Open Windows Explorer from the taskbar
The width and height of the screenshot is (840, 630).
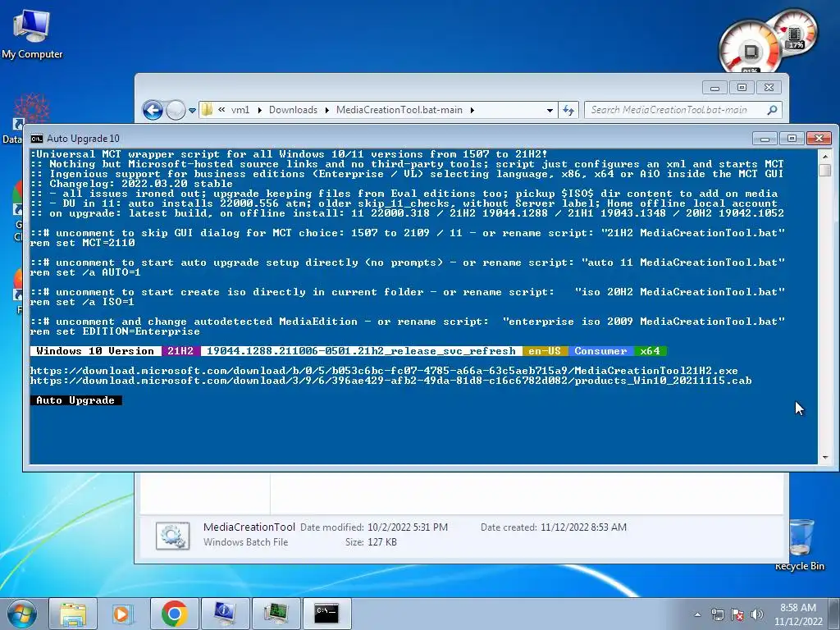[x=73, y=614]
